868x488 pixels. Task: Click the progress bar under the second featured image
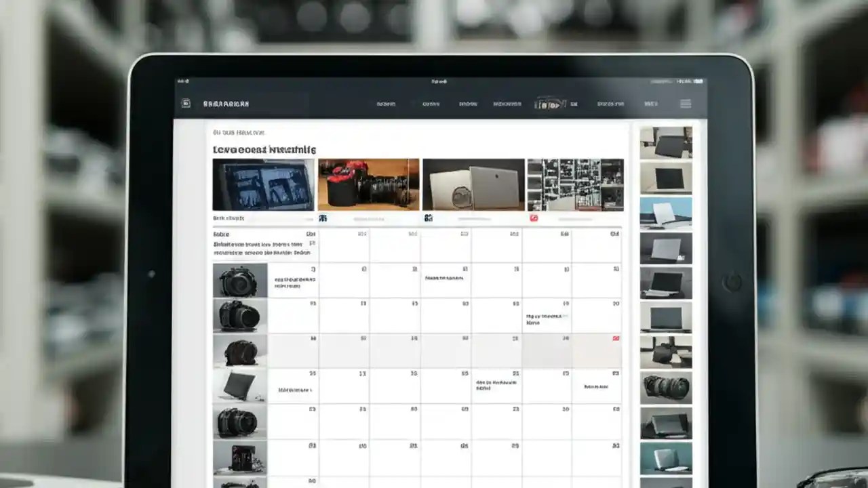click(x=370, y=218)
